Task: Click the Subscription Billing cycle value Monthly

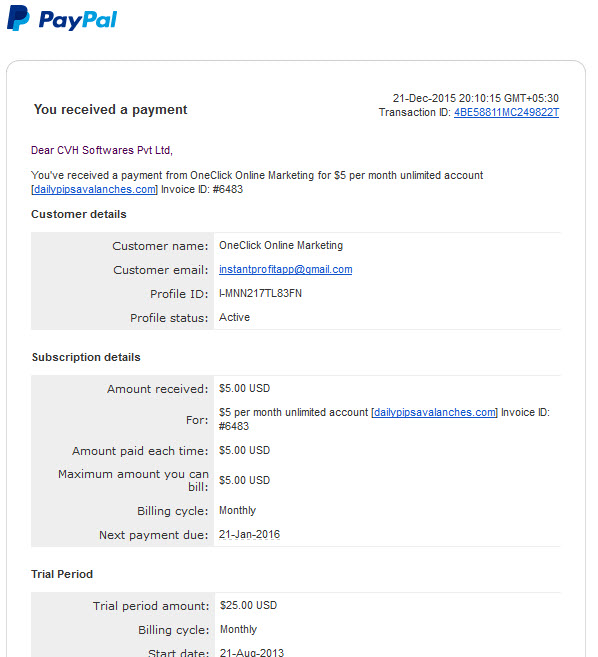Action: 237,510
